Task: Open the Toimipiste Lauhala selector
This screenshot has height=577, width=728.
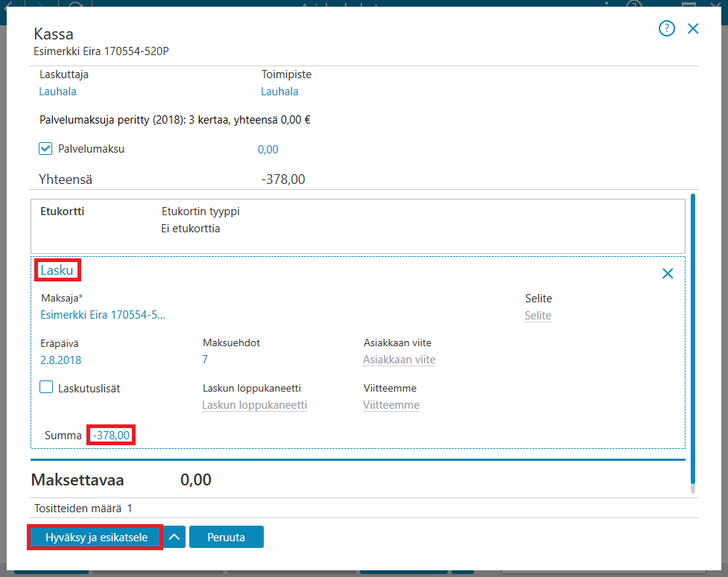Action: pyautogui.click(x=279, y=92)
